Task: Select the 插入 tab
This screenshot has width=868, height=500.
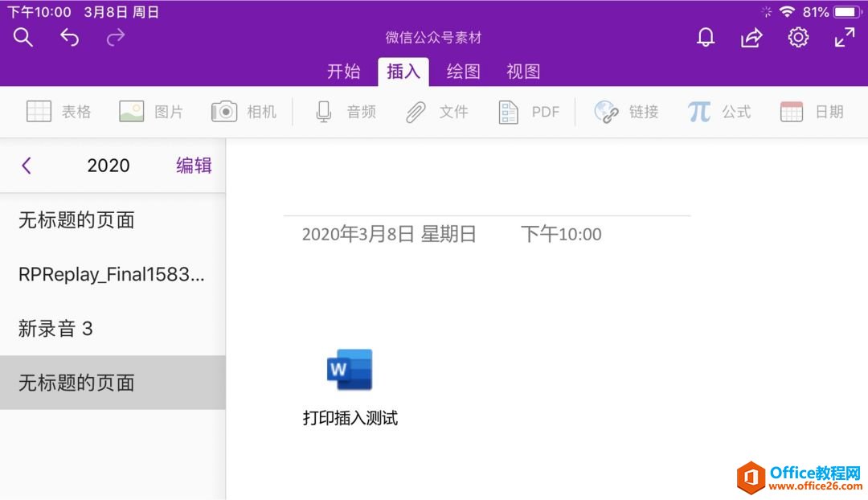Action: pyautogui.click(x=403, y=72)
